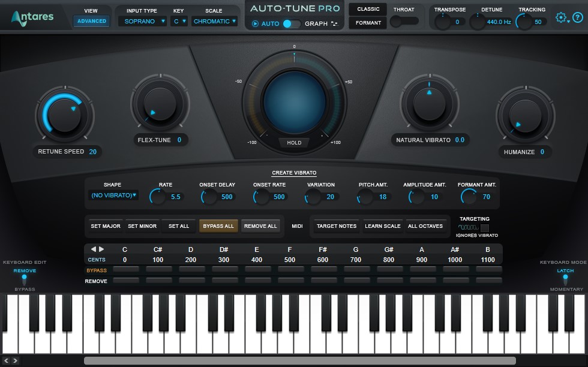The height and width of the screenshot is (367, 588).
Task: Expand the dropdown arrow beside the settings gear
Action: point(569,22)
